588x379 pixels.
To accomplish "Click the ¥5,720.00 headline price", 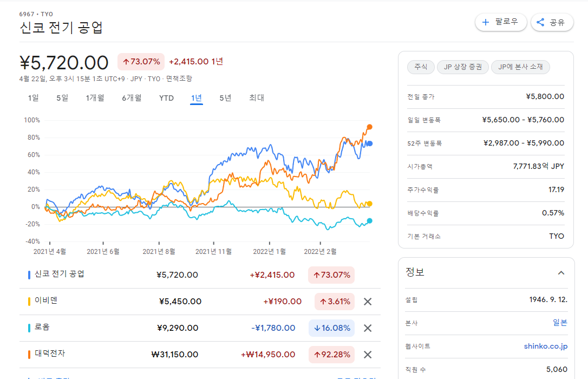I will coord(64,63).
